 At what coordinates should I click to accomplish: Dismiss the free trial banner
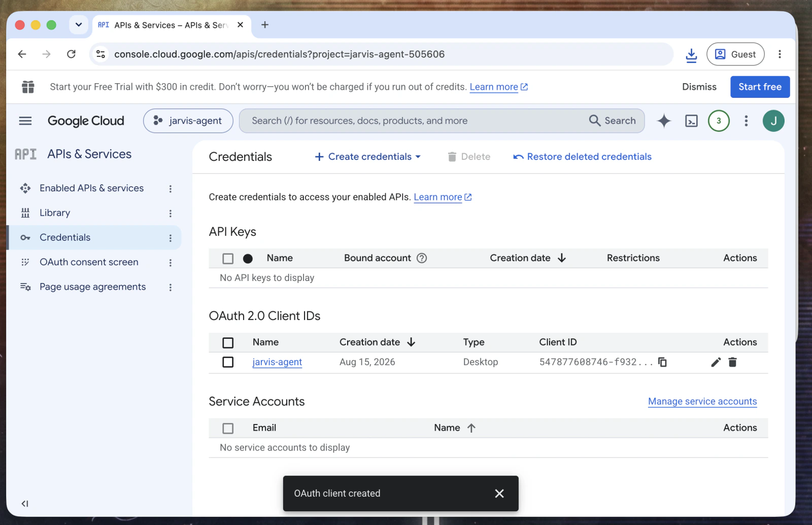click(699, 87)
